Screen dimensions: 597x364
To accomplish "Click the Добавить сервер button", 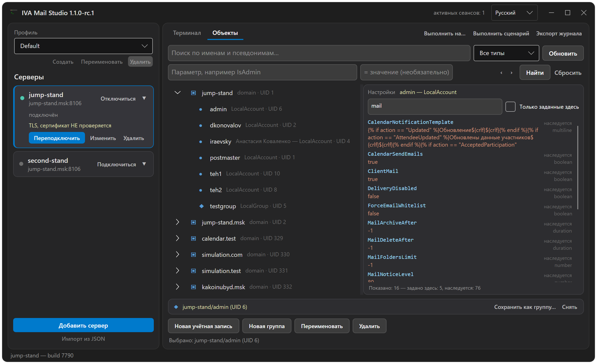I will click(83, 325).
